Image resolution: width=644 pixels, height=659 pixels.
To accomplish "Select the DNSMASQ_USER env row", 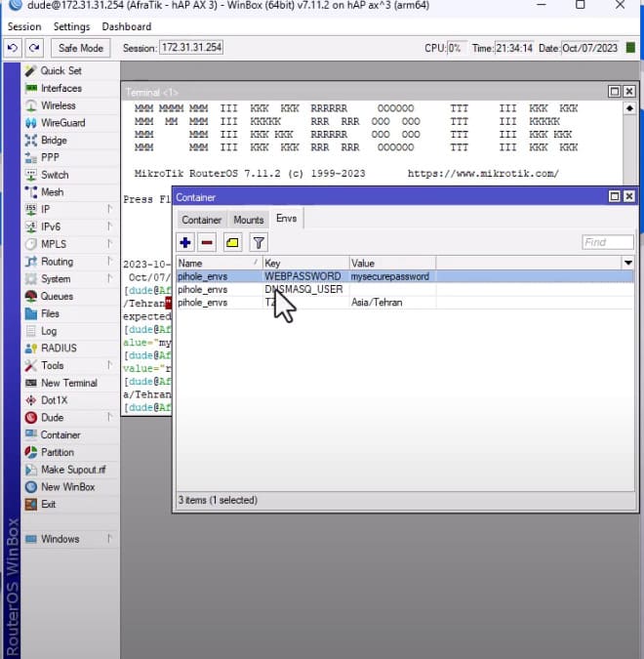I will point(405,290).
